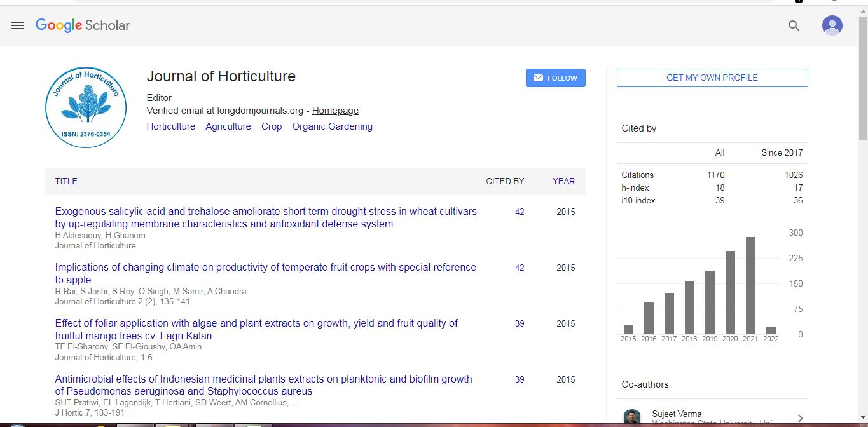The height and width of the screenshot is (427, 868).
Task: Sort articles by Title column header
Action: [x=66, y=181]
